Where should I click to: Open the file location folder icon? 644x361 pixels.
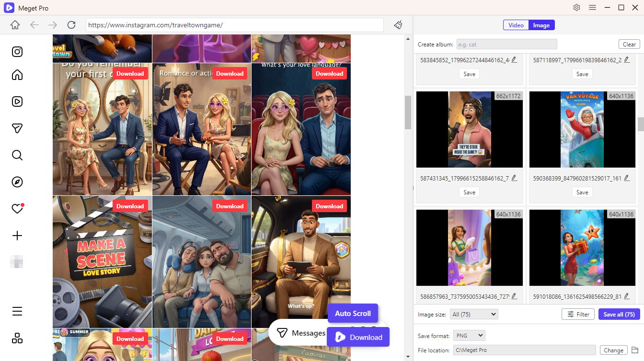click(635, 350)
